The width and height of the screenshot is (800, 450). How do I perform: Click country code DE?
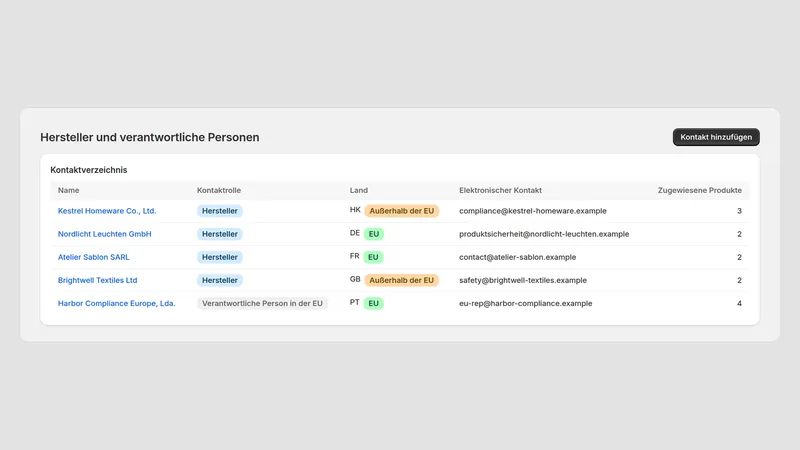[x=355, y=233]
